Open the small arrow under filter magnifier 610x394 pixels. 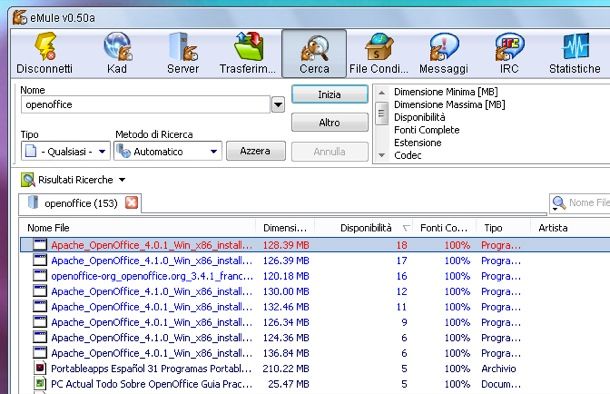(x=555, y=210)
